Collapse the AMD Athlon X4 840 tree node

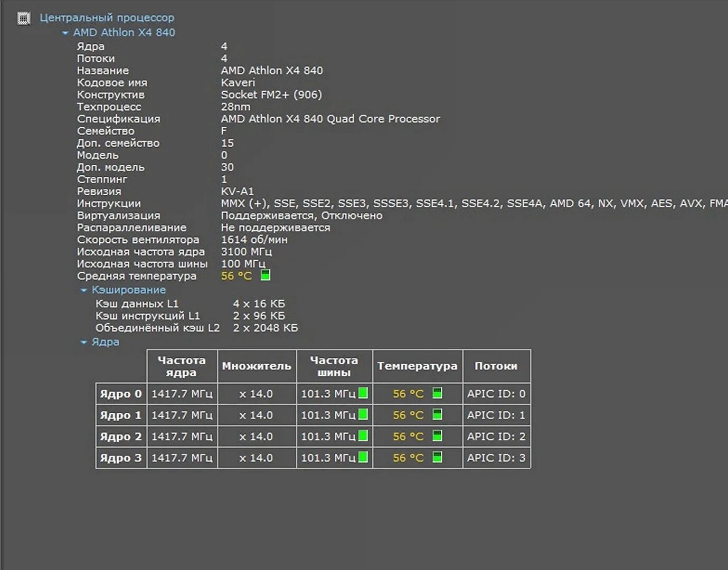pyautogui.click(x=65, y=33)
